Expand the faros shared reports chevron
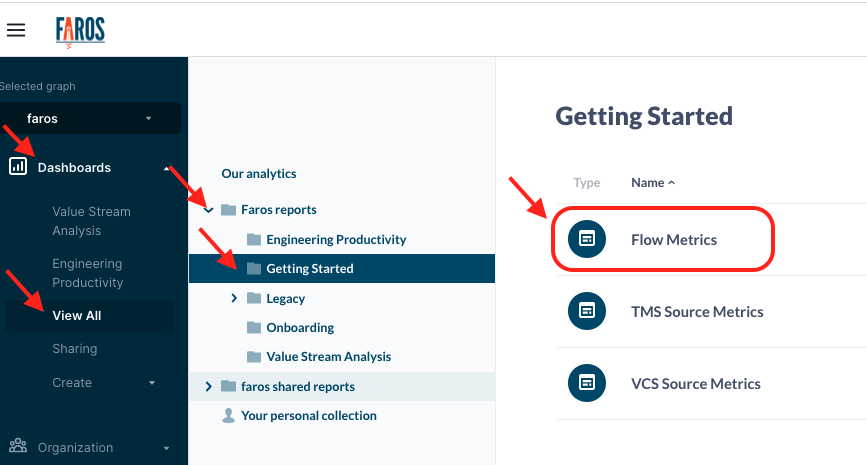The image size is (867, 465). pyautogui.click(x=208, y=386)
